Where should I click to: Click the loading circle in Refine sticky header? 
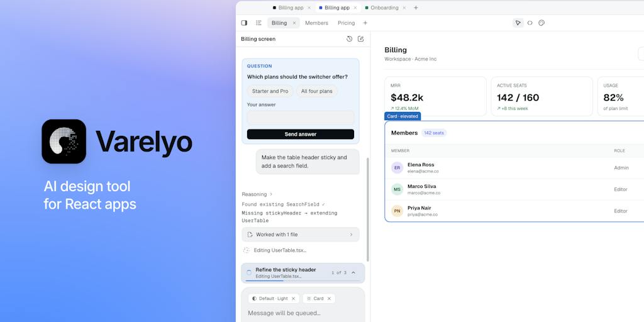coord(249,273)
